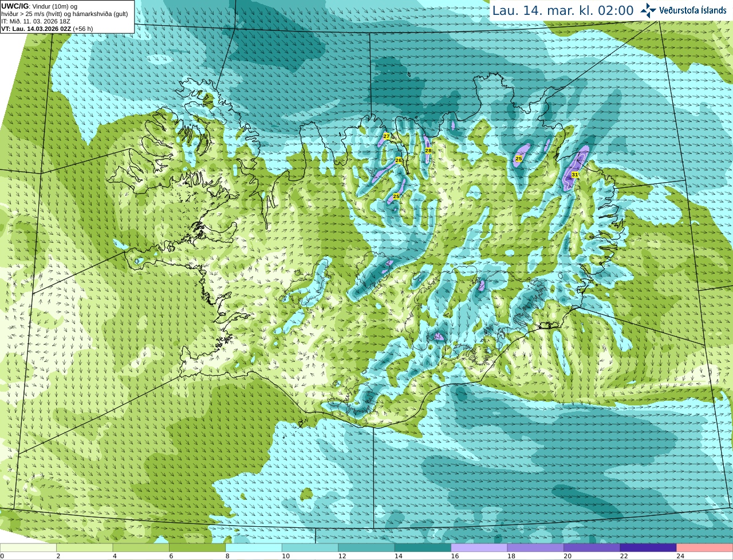Pick the 8–10 m/s pale cyan swatch
This screenshot has width=733, height=560.
pyautogui.click(x=254, y=547)
